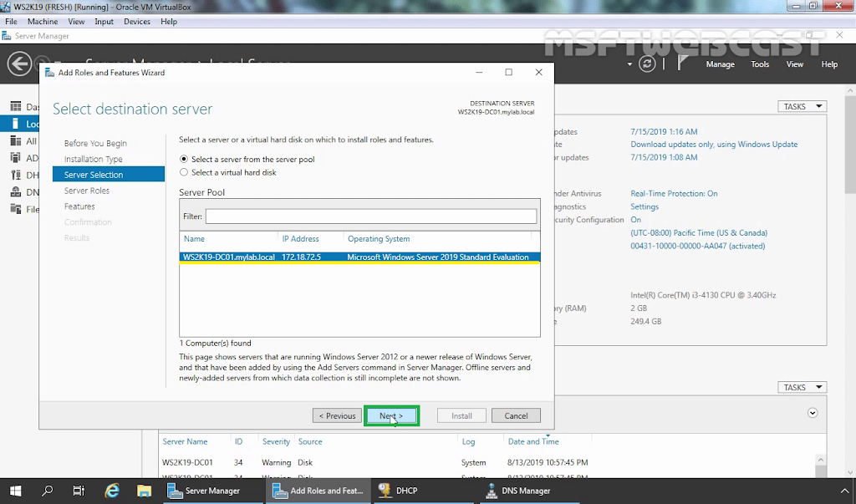Open the VirtualBox Help menu
This screenshot has height=504, width=856.
tap(169, 21)
